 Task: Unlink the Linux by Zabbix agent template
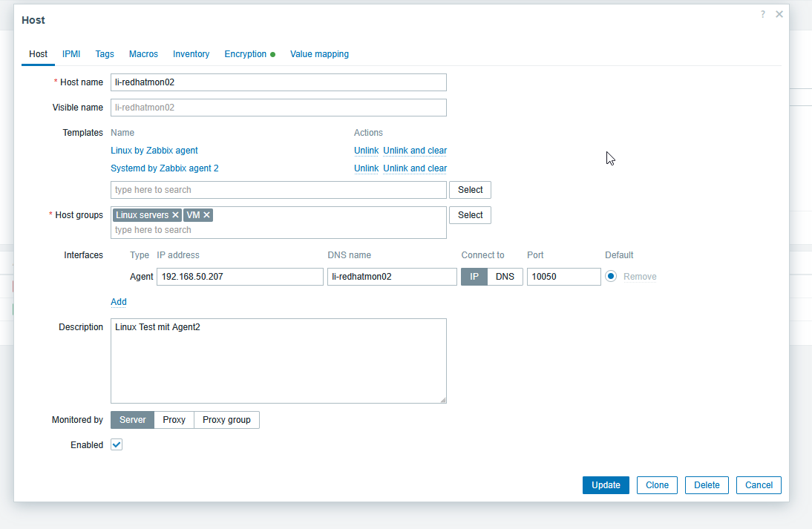[366, 151]
